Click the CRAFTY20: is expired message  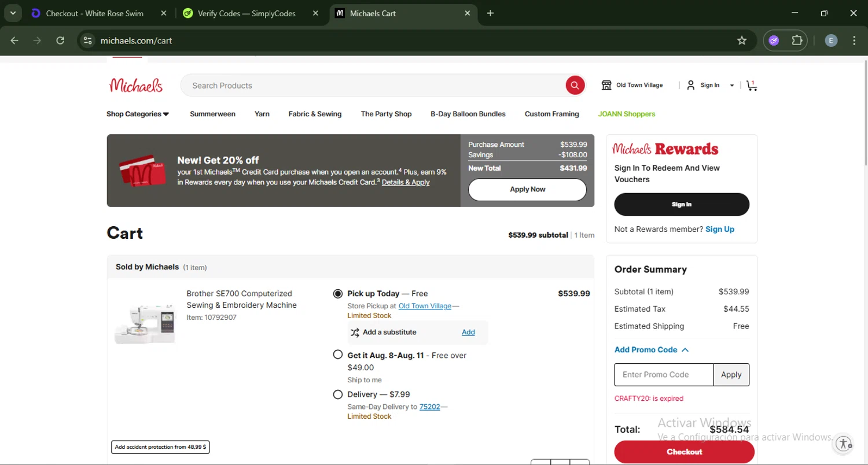coord(649,398)
